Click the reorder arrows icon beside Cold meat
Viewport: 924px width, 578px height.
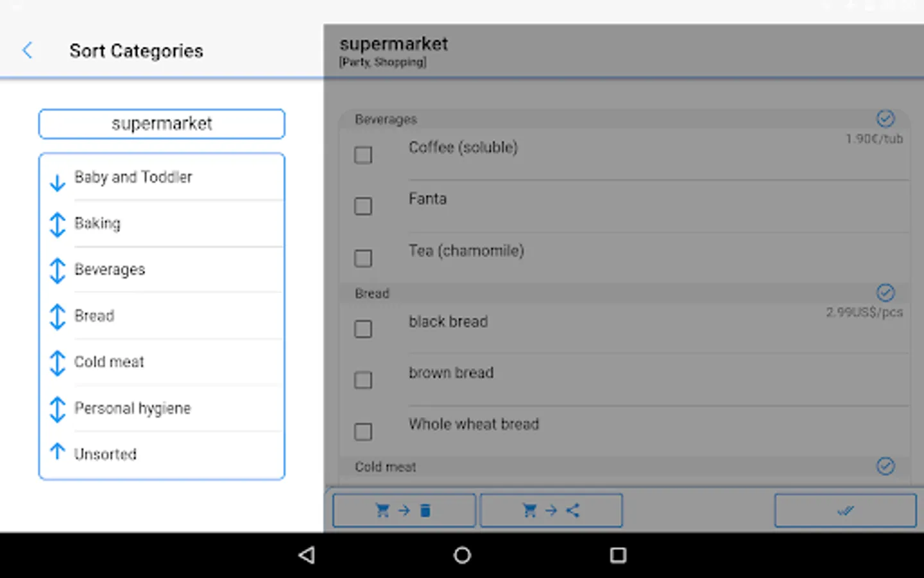coord(57,363)
